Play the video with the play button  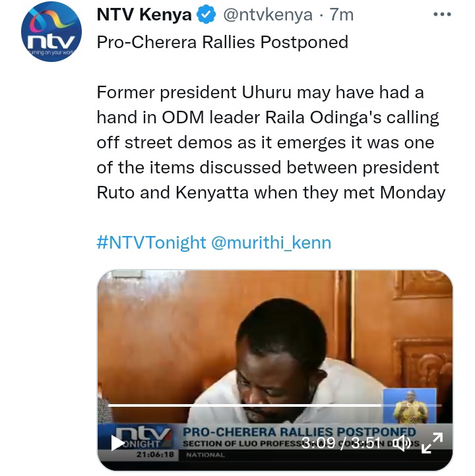coord(118,443)
